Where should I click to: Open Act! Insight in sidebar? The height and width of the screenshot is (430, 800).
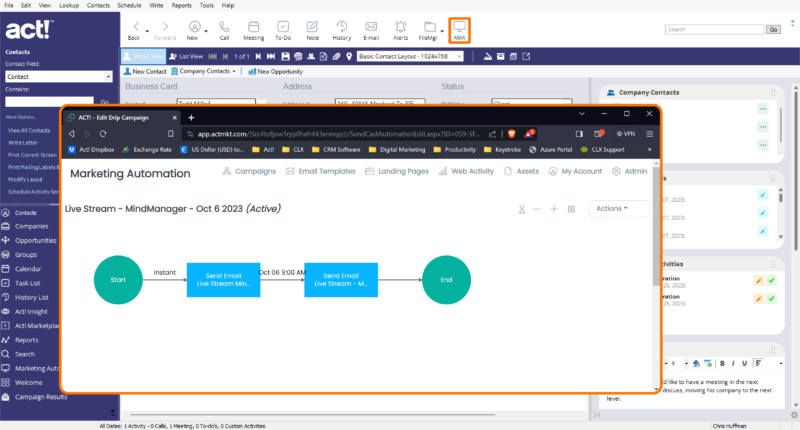pos(31,312)
